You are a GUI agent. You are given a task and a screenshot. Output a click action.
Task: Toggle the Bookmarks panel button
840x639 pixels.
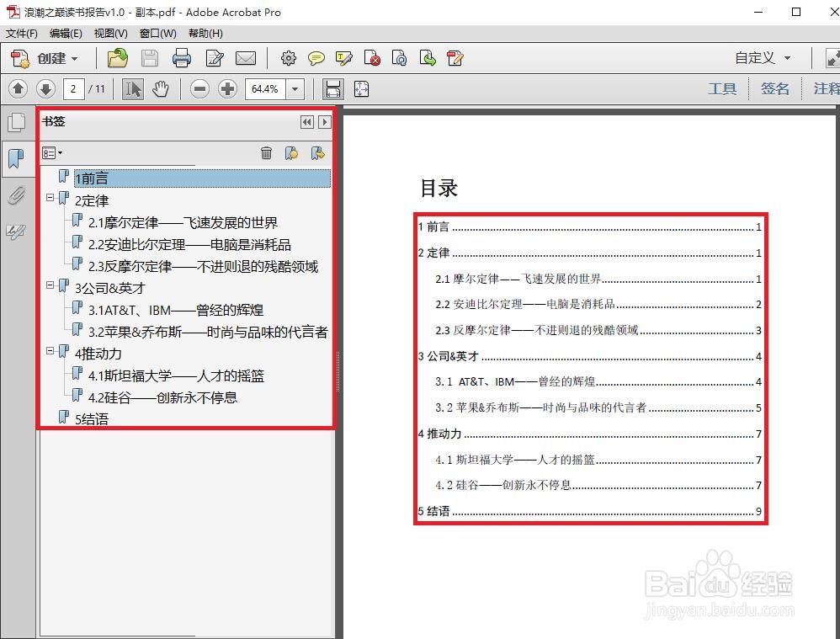pyautogui.click(x=16, y=157)
